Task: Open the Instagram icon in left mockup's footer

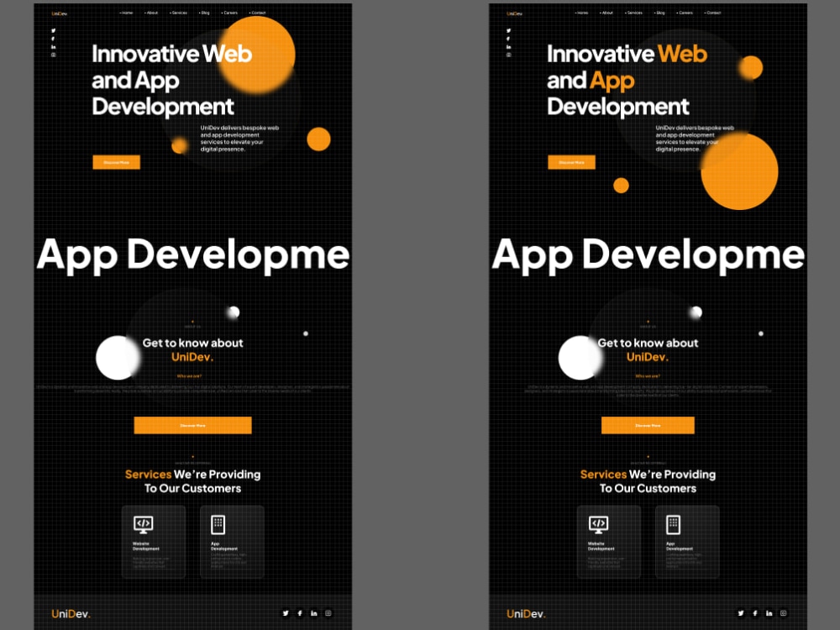Action: [x=328, y=613]
